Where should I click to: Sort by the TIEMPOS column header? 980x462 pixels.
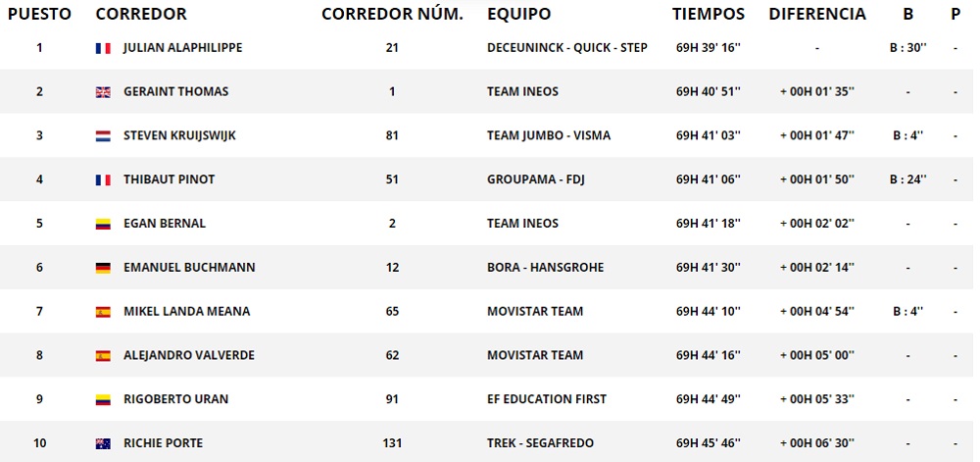tap(709, 15)
